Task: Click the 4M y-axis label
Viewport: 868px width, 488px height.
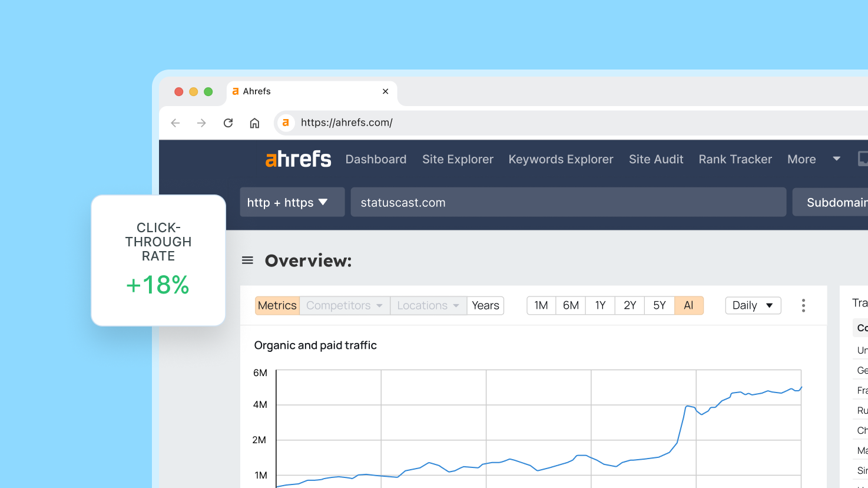Action: 260,404
